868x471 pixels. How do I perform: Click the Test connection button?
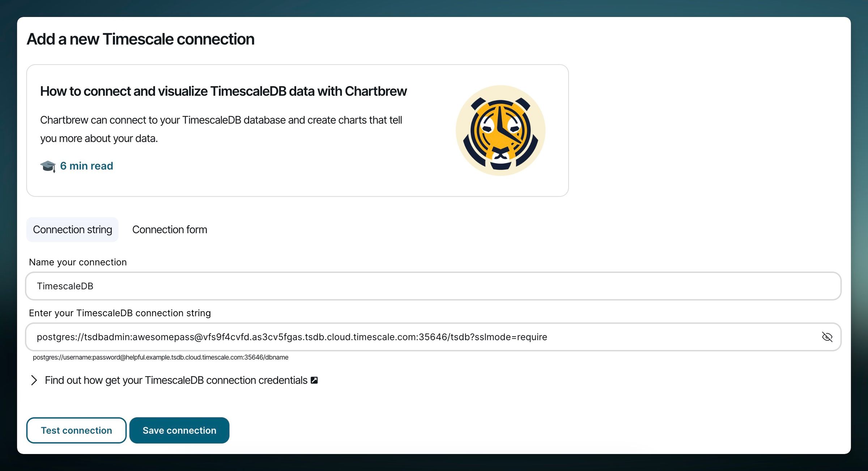pos(76,430)
